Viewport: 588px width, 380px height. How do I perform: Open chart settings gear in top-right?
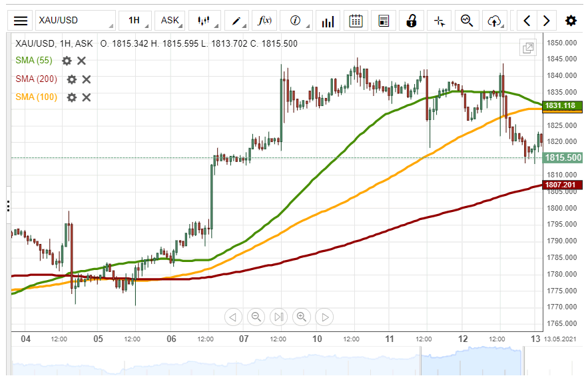[571, 21]
